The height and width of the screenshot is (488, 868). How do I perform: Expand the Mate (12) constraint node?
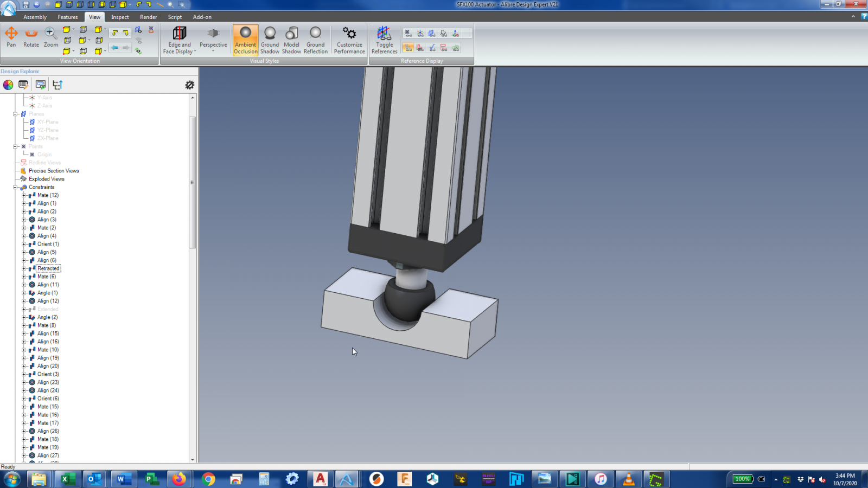tap(24, 195)
